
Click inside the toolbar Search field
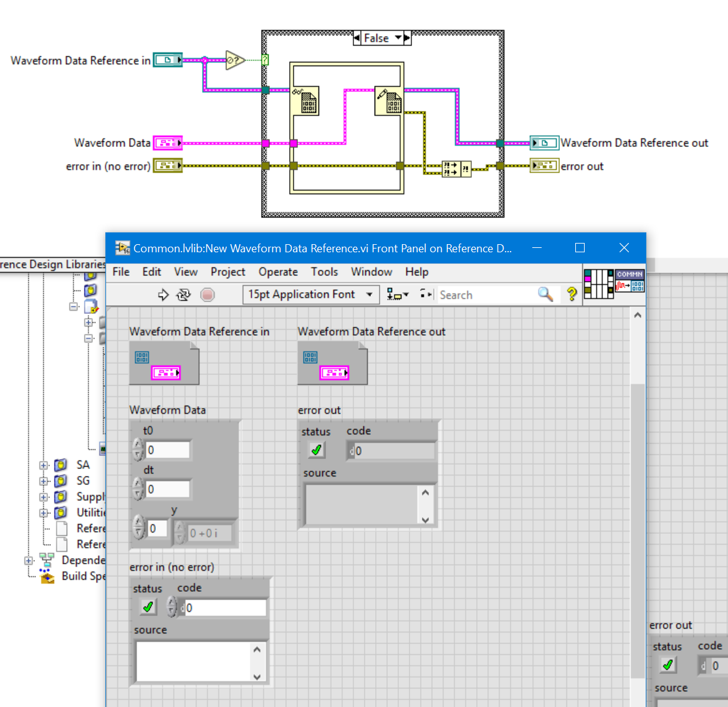click(486, 294)
